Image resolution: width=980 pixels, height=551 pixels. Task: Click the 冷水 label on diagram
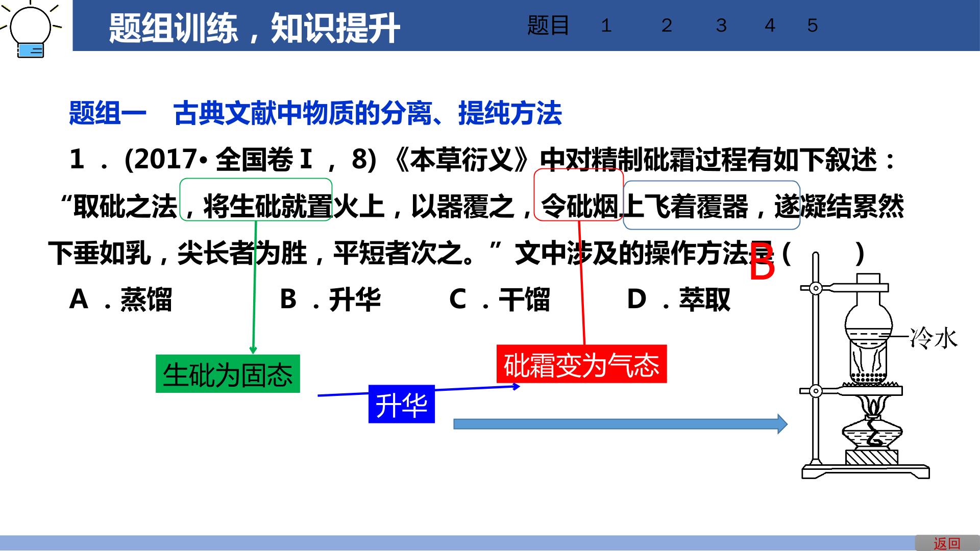934,337
